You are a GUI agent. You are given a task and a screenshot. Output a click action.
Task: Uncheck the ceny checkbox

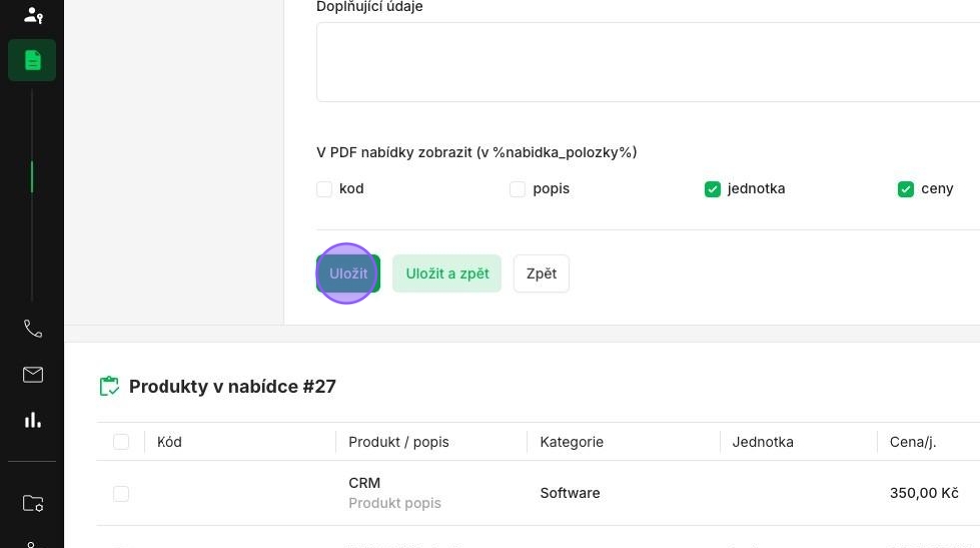tap(905, 189)
